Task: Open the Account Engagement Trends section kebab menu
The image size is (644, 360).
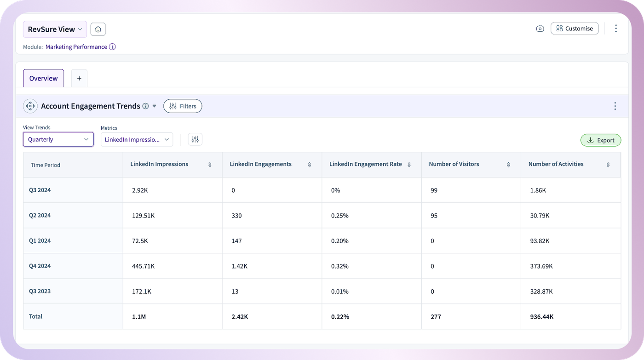Action: tap(615, 106)
